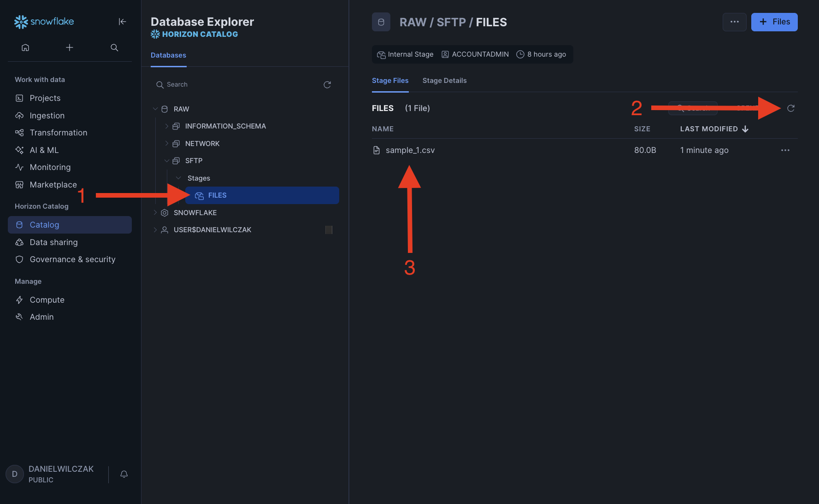The width and height of the screenshot is (819, 504).
Task: Refresh the stage files list
Action: [x=791, y=108]
